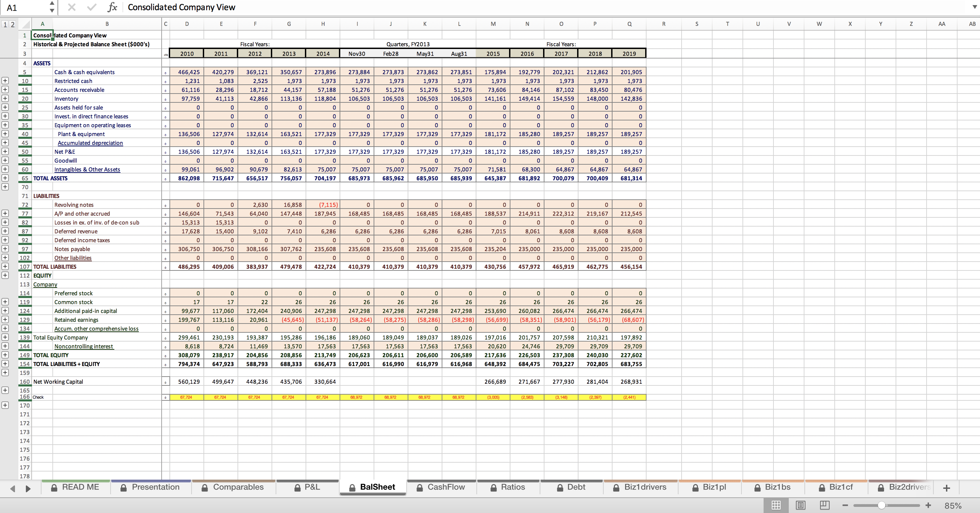This screenshot has width=980, height=513.
Task: Open the READ ME sheet tab
Action: coord(75,487)
